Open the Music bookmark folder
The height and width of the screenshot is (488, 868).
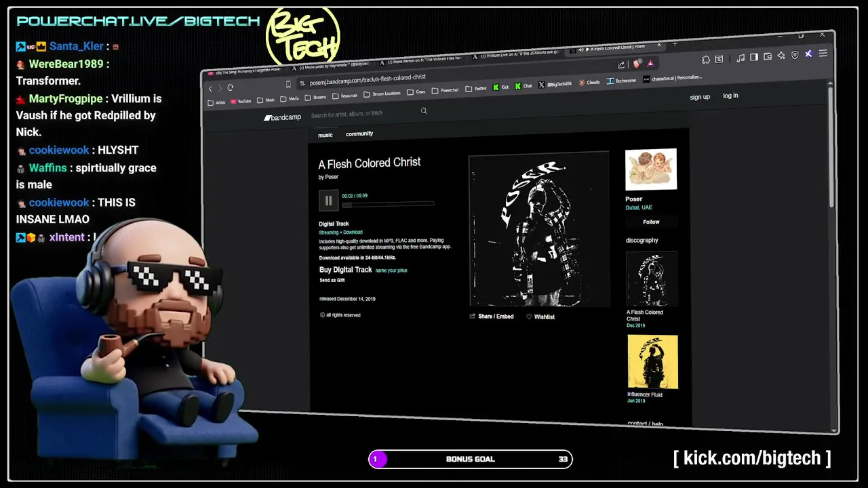click(267, 100)
